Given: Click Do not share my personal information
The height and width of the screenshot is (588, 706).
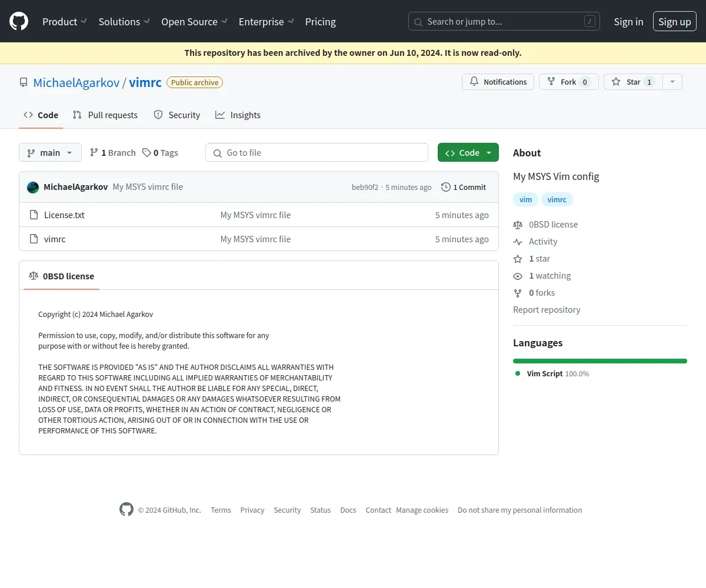Looking at the screenshot, I should point(520,510).
